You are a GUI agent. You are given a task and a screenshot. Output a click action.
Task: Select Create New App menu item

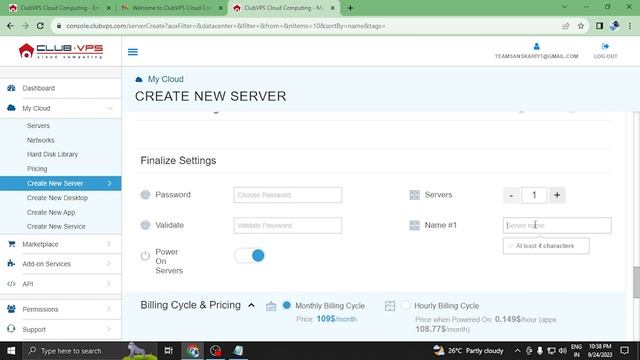[51, 212]
